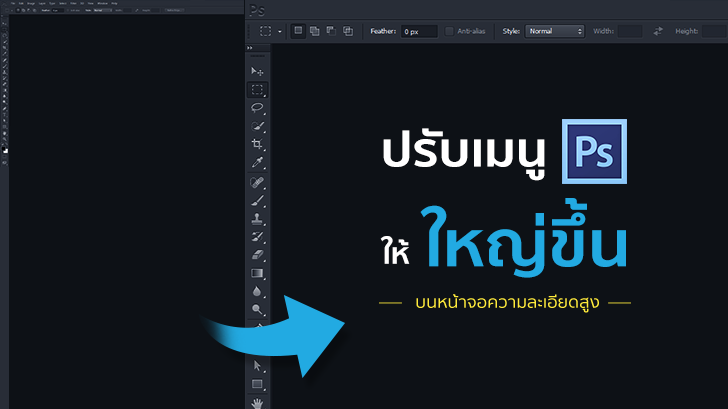Select the Crop tool in enlarged toolbar
Screen dimensions: 728x409
click(x=257, y=144)
